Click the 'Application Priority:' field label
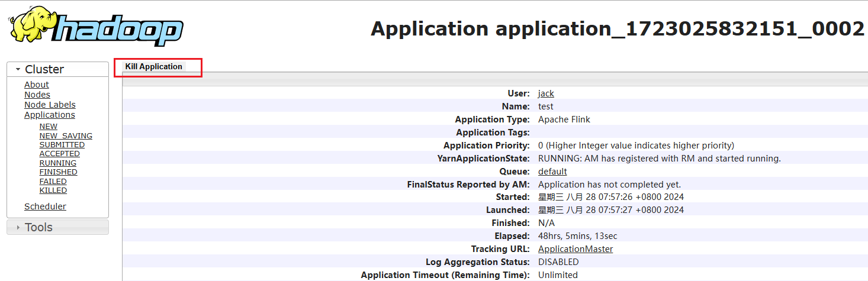The width and height of the screenshot is (868, 281). (487, 146)
